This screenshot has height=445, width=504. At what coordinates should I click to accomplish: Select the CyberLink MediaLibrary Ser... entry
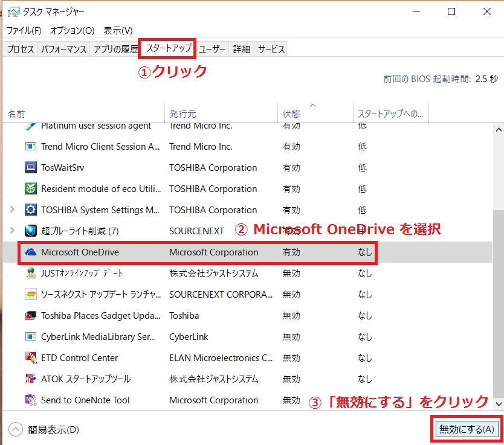click(98, 337)
